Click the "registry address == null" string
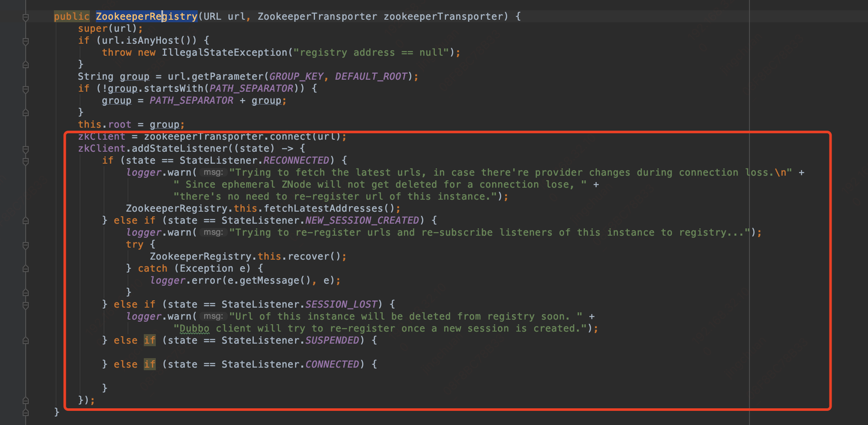 coord(372,52)
